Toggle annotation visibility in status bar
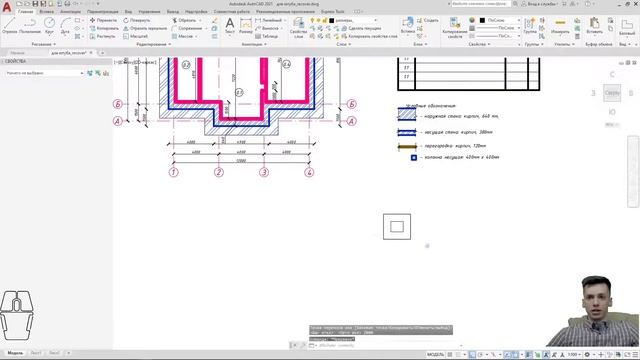 (x=546, y=354)
